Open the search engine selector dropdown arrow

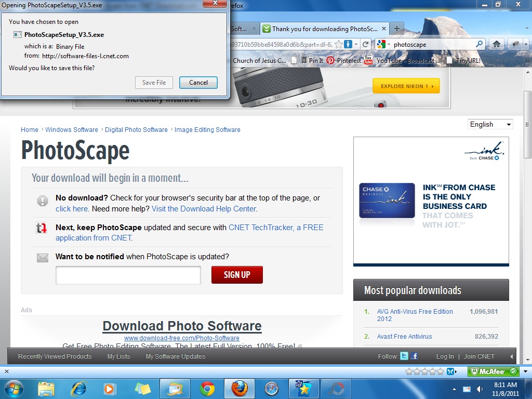click(x=389, y=45)
